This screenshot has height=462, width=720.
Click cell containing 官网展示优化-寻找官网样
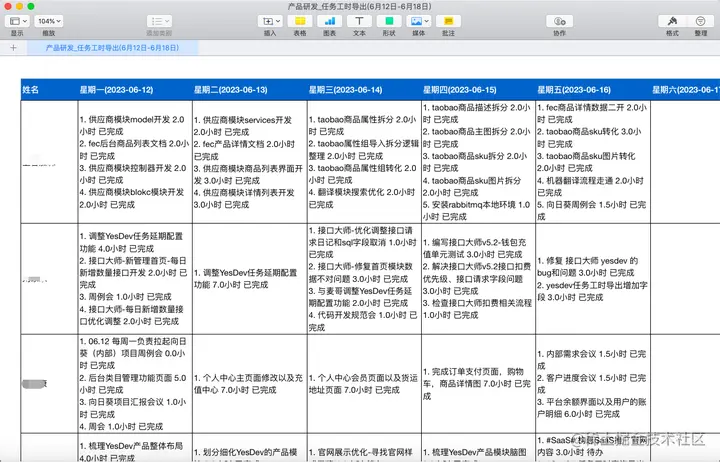click(x=364, y=447)
